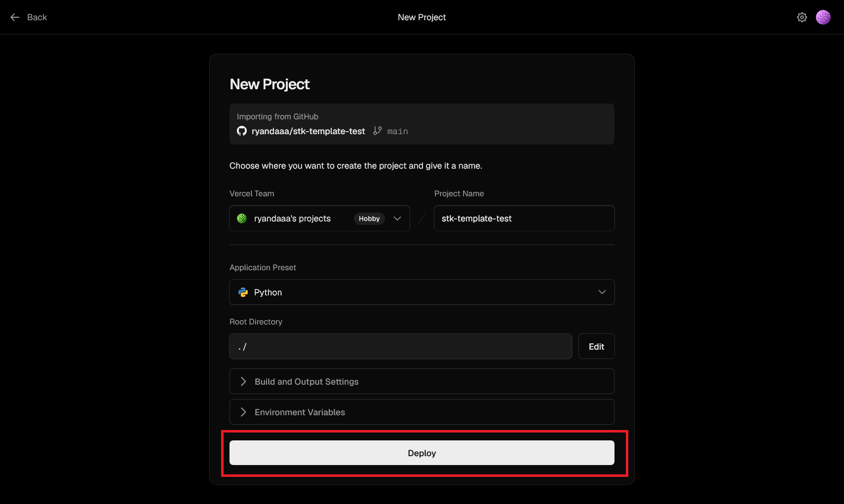Expand Environment Variables section
The width and height of the screenshot is (844, 504).
[422, 412]
